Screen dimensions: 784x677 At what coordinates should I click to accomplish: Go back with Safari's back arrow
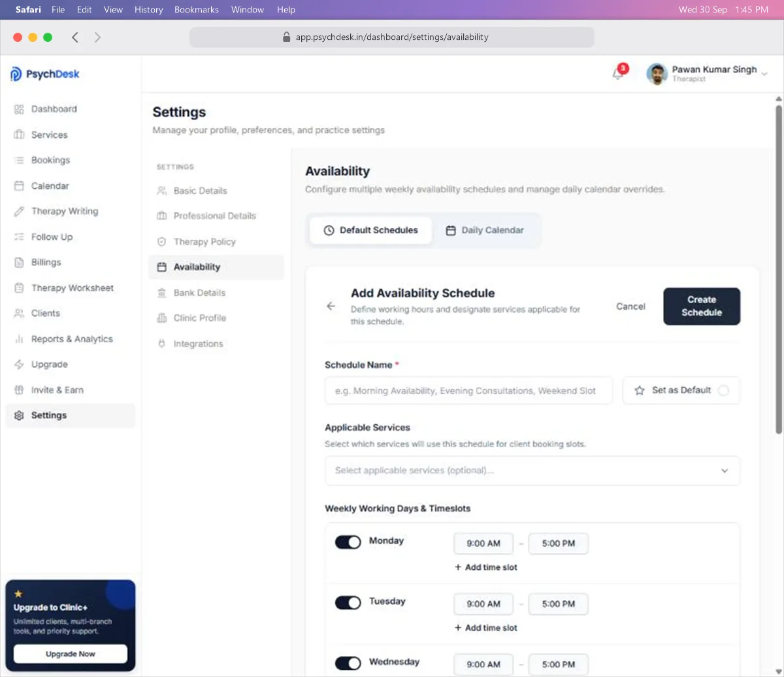coord(75,37)
